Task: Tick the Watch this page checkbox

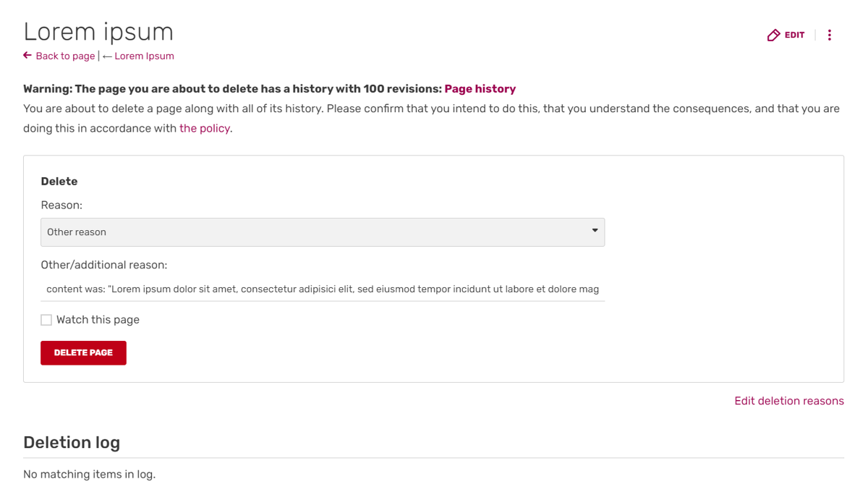Action: 46,320
